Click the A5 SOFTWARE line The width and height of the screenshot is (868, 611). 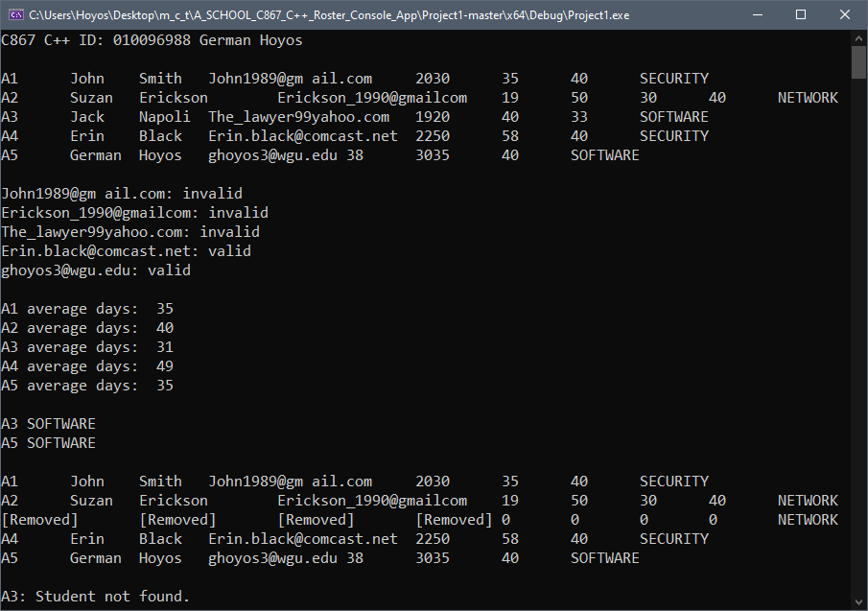point(48,442)
